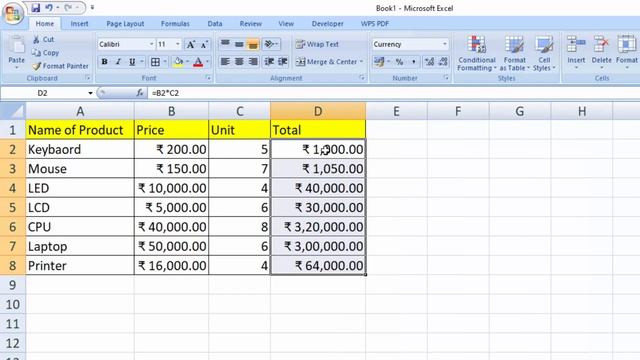Open borders dropdown arrow
The image size is (640, 360).
click(165, 62)
